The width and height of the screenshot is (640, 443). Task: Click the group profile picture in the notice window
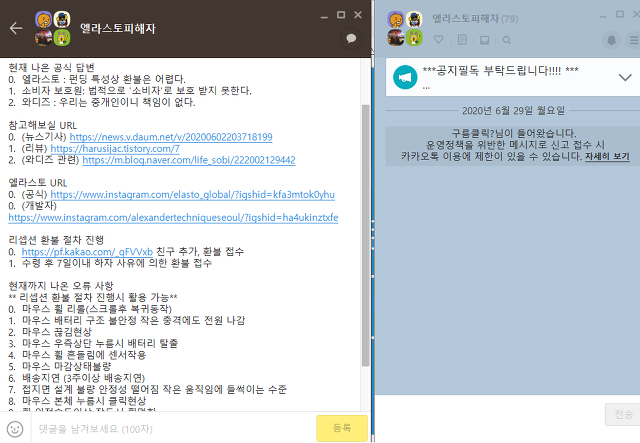(53, 28)
